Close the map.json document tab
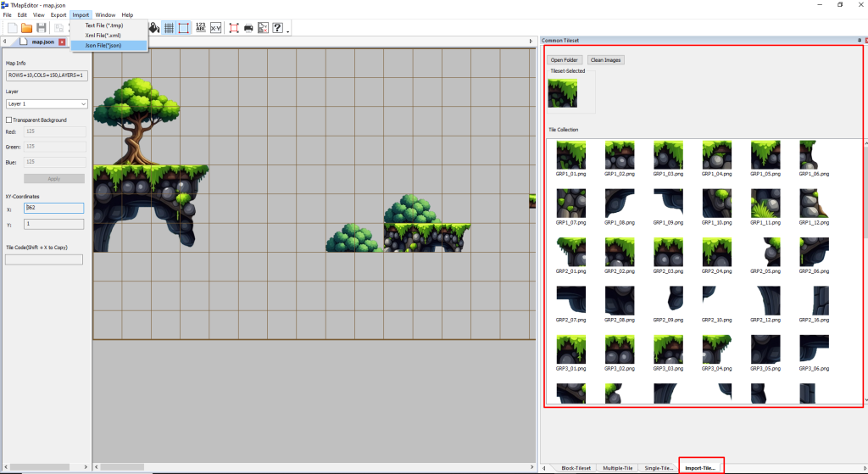 [x=62, y=42]
